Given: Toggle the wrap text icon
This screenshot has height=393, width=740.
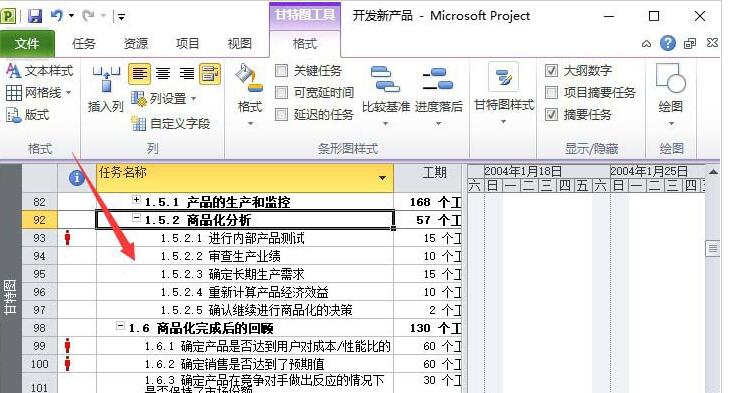Looking at the screenshot, I should click(210, 74).
